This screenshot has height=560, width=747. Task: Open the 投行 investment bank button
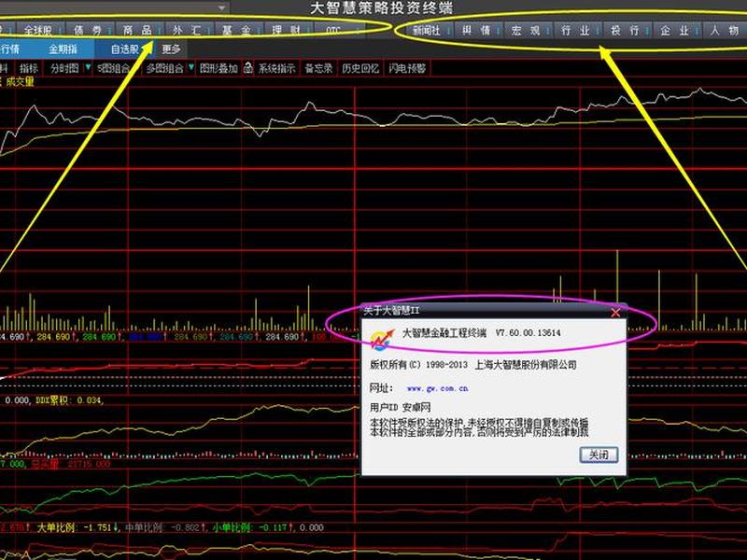click(626, 31)
